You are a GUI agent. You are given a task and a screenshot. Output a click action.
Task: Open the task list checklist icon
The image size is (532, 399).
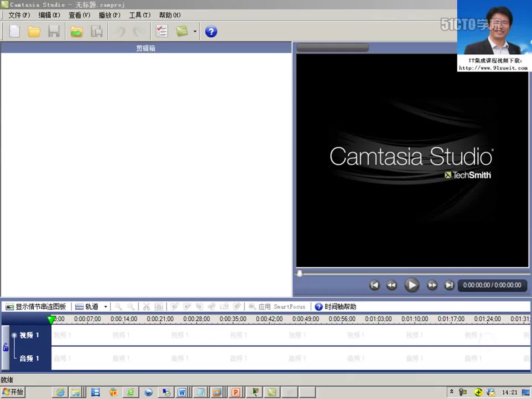click(162, 31)
